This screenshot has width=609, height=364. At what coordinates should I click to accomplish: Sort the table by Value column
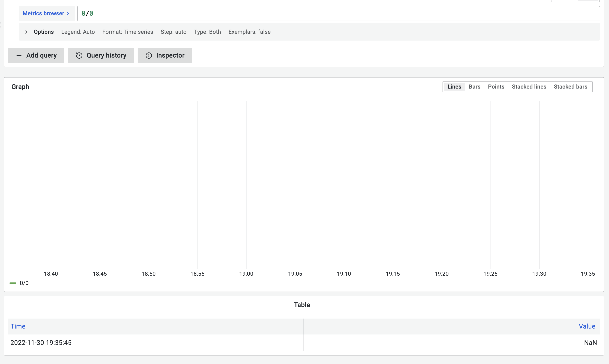(x=587, y=326)
